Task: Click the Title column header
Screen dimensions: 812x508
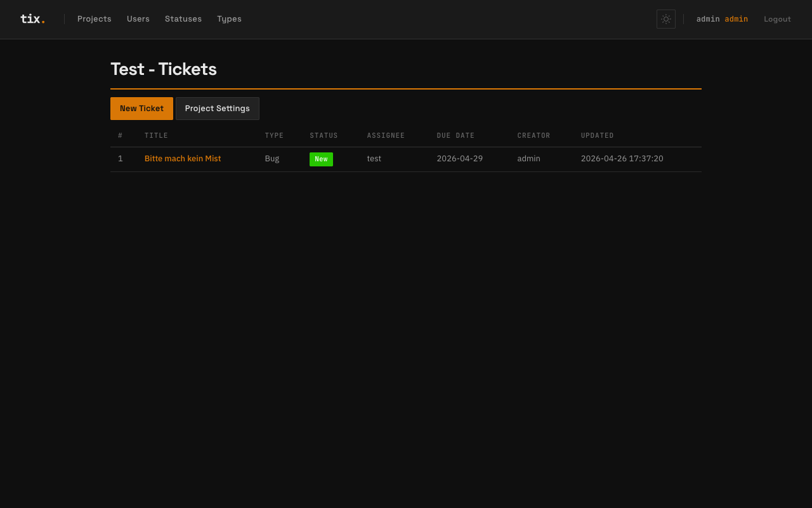Action: tap(156, 135)
